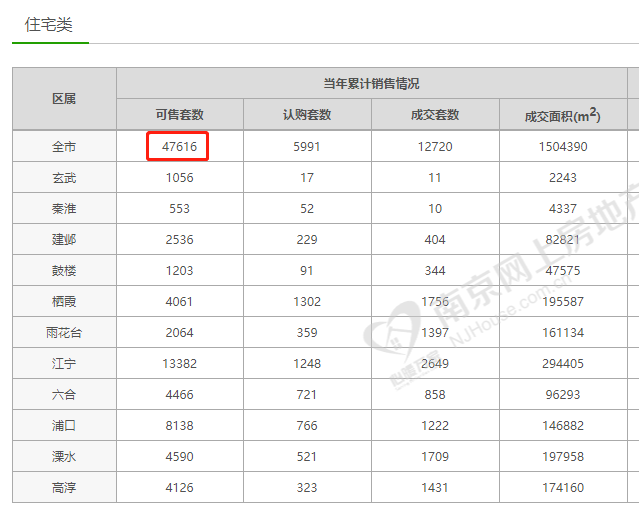Click the value 5991 in 认购套数
This screenshot has width=639, height=528.
(307, 147)
